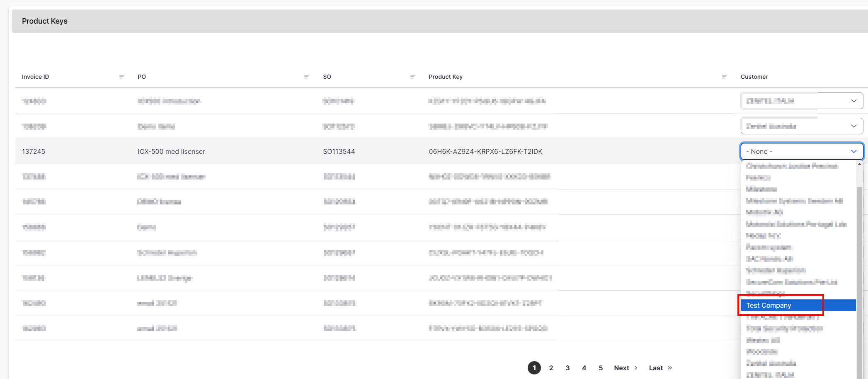Click current page 1 indicator

tap(534, 368)
